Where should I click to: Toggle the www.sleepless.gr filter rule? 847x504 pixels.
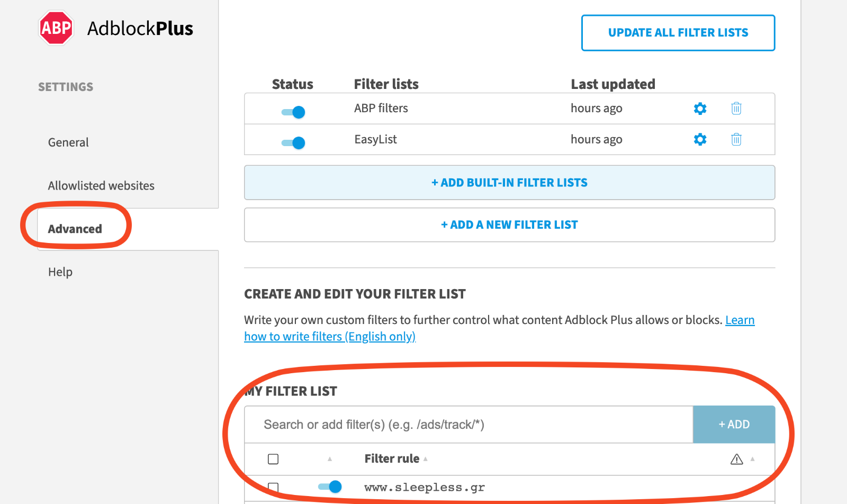[x=330, y=487]
